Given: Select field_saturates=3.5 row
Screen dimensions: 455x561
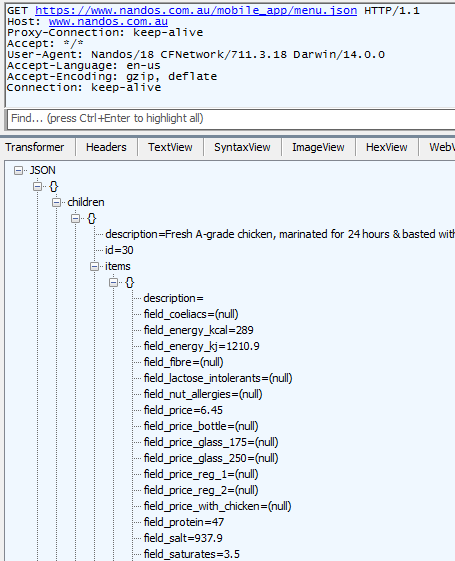Looking at the screenshot, I should pyautogui.click(x=192, y=554).
